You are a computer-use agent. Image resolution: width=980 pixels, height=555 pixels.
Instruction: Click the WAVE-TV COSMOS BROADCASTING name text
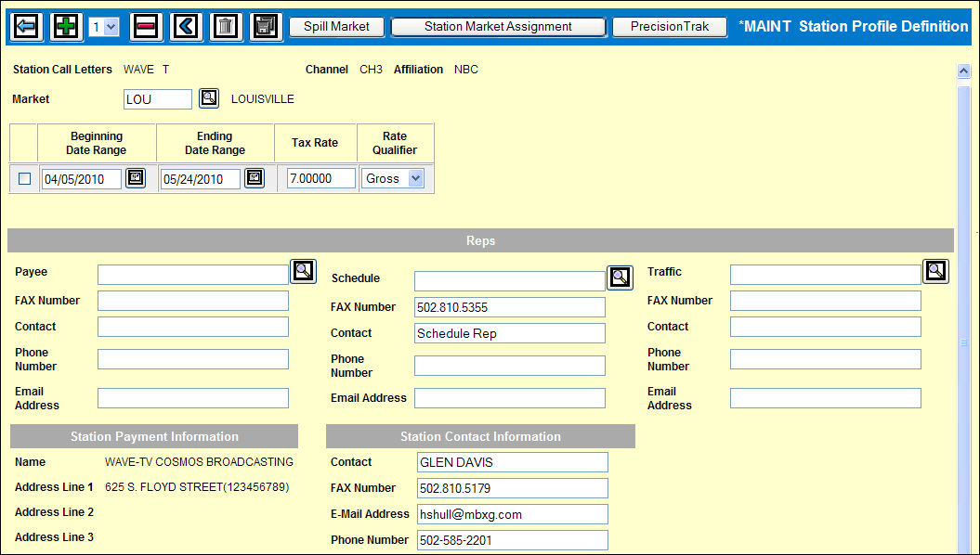(199, 462)
